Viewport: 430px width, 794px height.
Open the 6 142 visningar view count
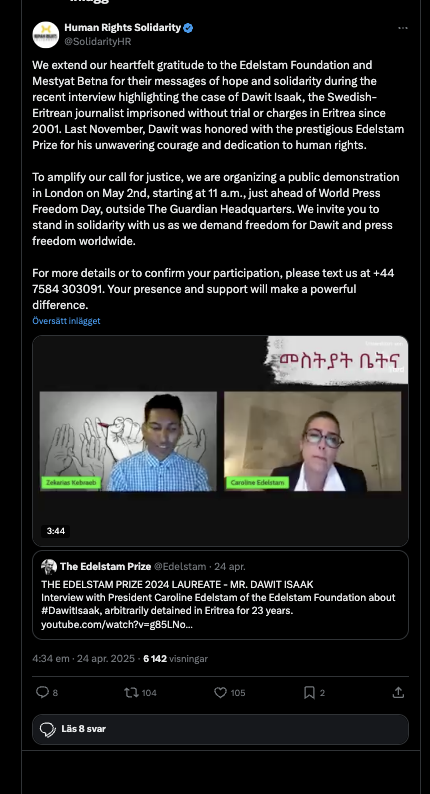176,659
